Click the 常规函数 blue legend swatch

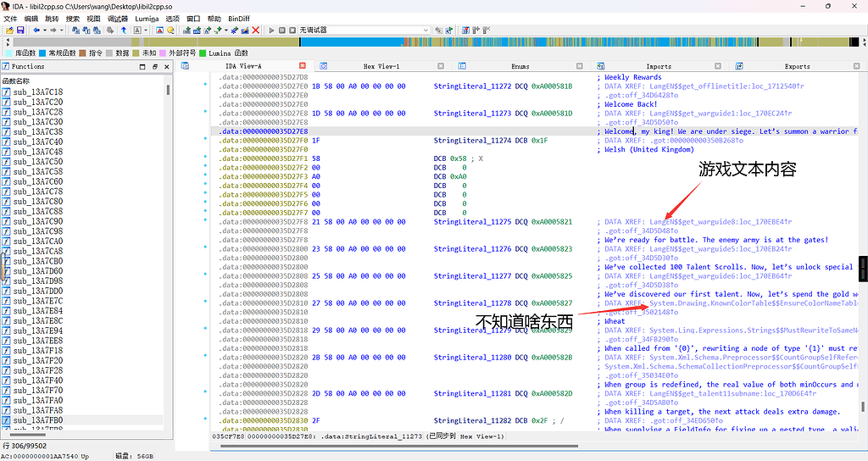(x=42, y=53)
